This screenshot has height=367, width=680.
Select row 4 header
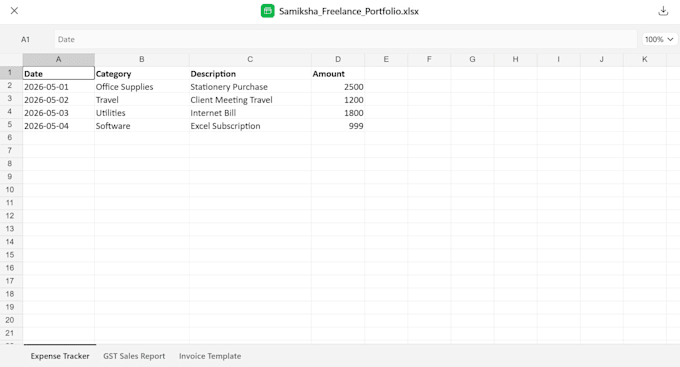(x=11, y=112)
